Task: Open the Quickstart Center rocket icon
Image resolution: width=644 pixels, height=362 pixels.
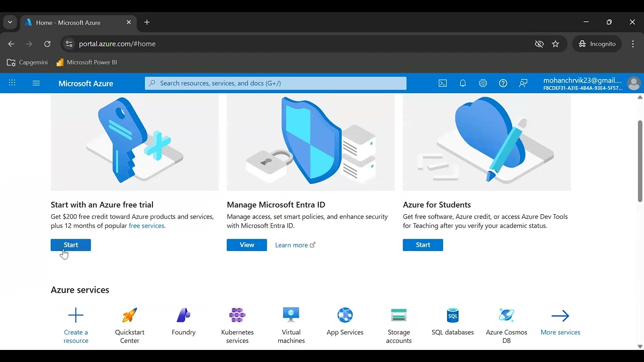Action: tap(130, 315)
